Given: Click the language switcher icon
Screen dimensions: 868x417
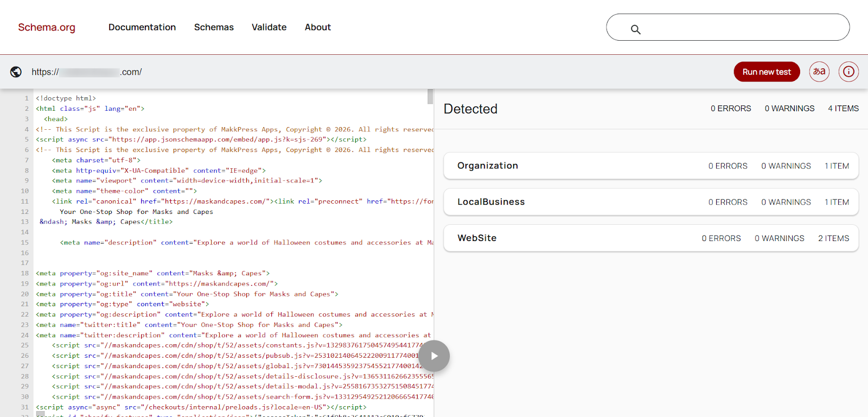Looking at the screenshot, I should pos(819,72).
